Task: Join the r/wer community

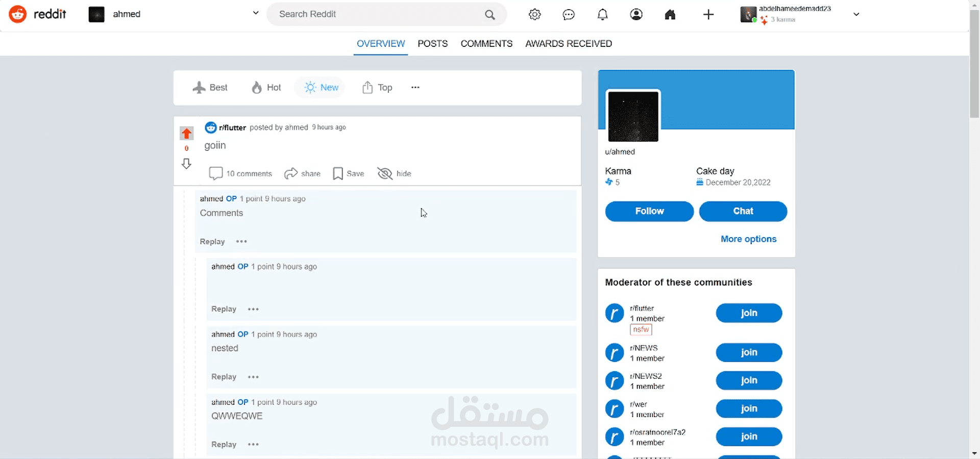Action: 749,409
